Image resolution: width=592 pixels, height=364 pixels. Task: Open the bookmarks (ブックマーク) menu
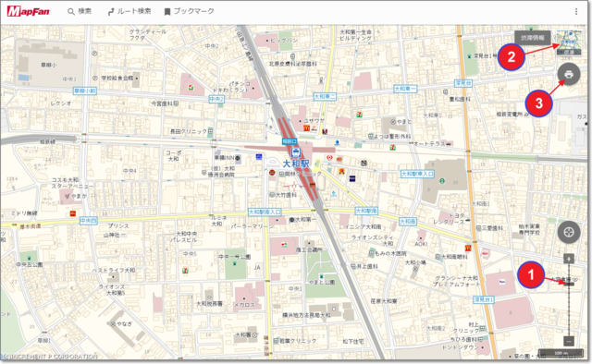click(189, 11)
